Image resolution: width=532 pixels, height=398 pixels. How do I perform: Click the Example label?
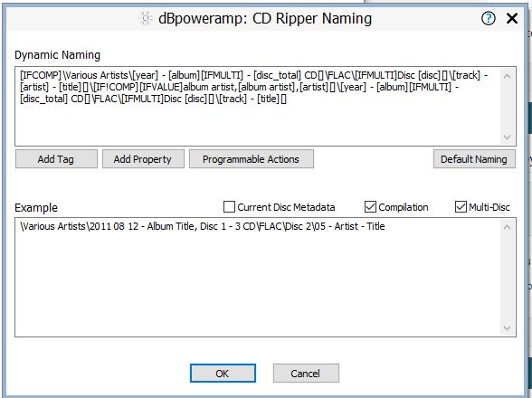36,208
